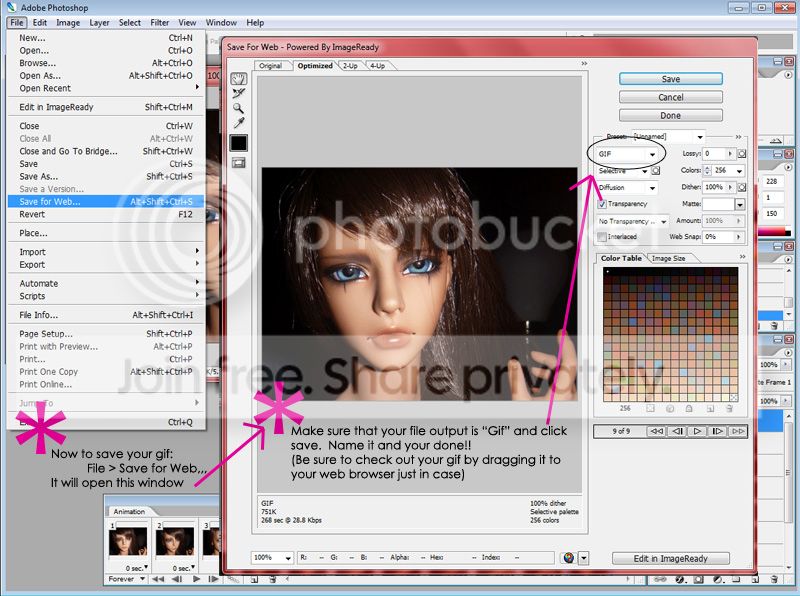Click the Cancel button
Screen dimensions: 800x596
(x=670, y=97)
